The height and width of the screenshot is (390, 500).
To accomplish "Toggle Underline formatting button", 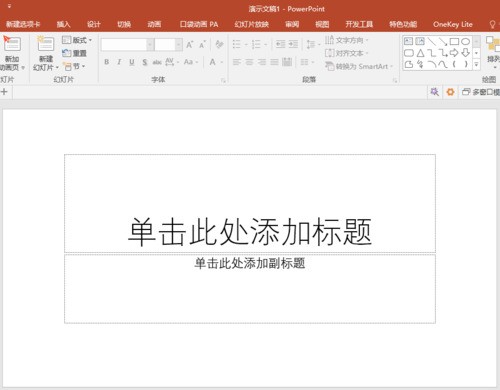I will pyautogui.click(x=132, y=62).
